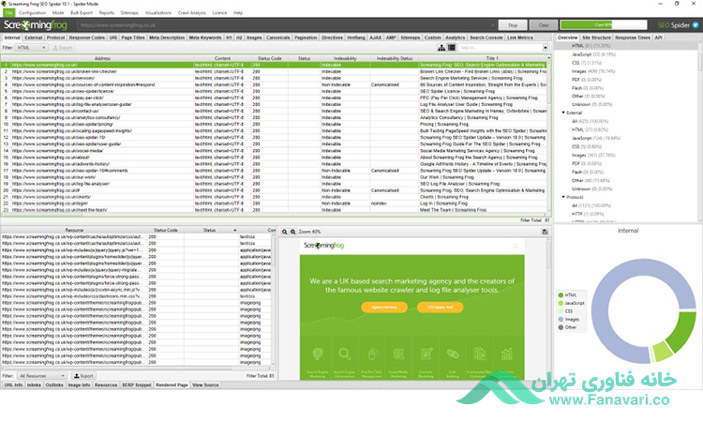Switch to the External tab
The height and width of the screenshot is (422, 703).
[33, 38]
